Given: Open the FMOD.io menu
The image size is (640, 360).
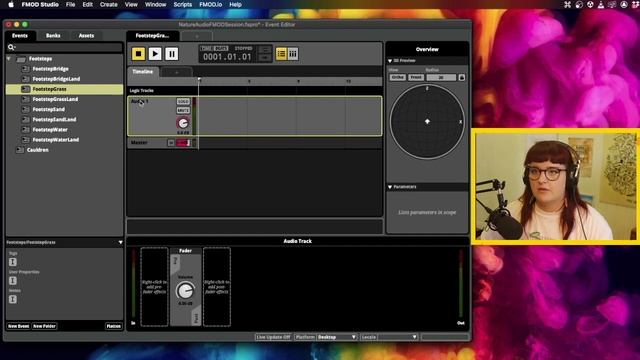Looking at the screenshot, I should pyautogui.click(x=211, y=4).
